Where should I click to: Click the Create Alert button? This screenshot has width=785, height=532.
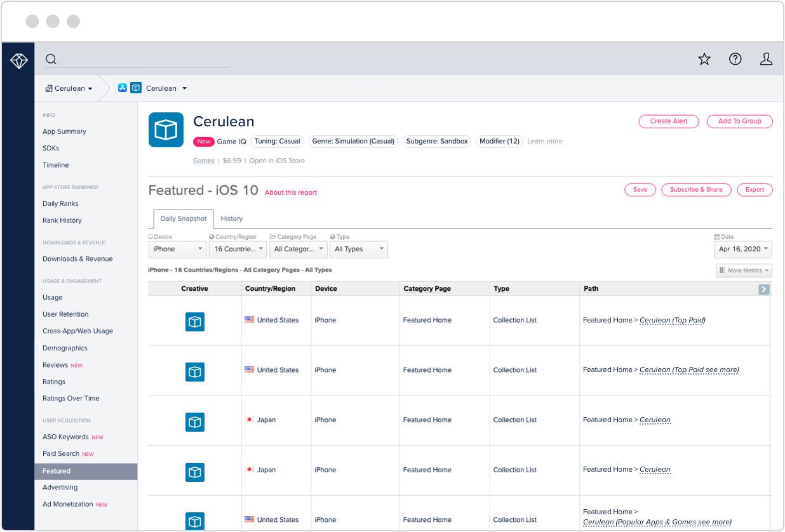tap(668, 121)
